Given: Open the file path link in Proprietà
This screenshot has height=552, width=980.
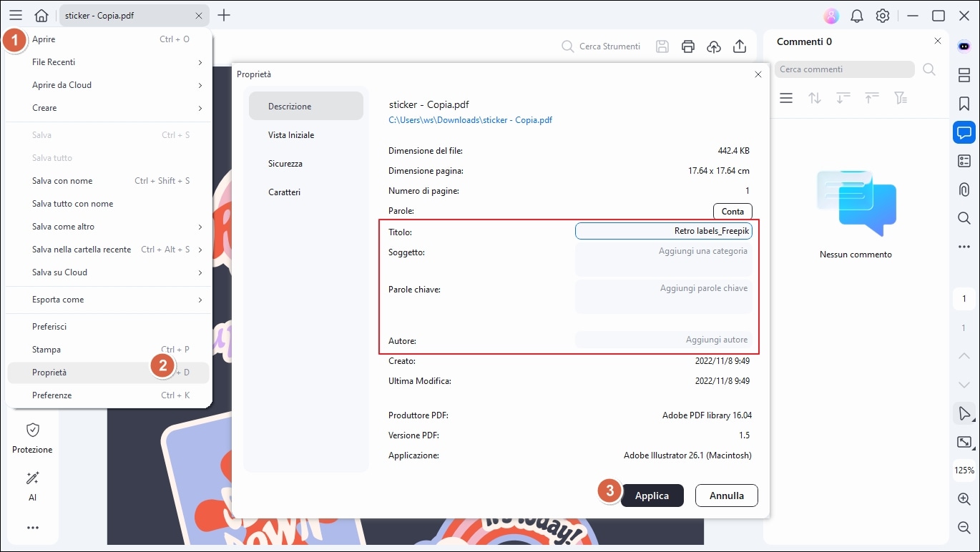Looking at the screenshot, I should 470,120.
